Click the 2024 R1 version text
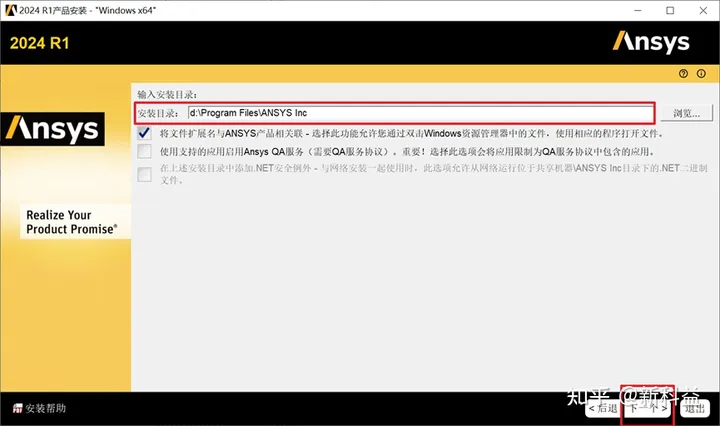Viewport: 720px width, 426px height. [x=39, y=43]
